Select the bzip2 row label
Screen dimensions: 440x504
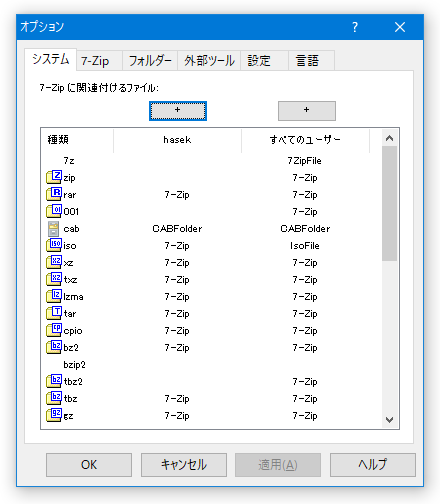tap(74, 365)
